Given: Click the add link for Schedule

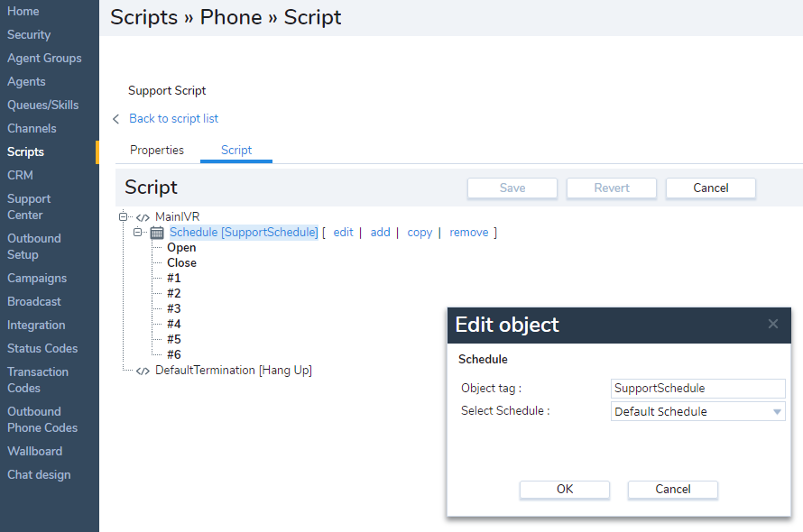Looking at the screenshot, I should tap(380, 233).
